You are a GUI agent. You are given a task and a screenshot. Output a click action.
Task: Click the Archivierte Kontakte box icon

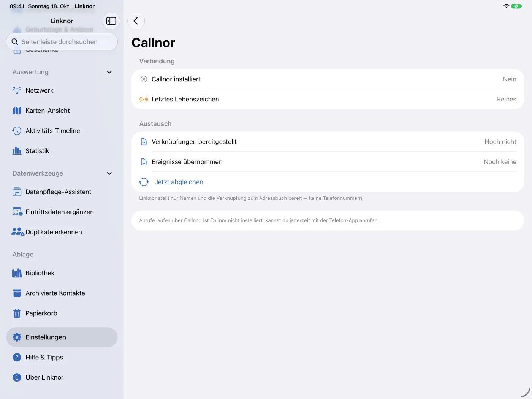pyautogui.click(x=17, y=293)
